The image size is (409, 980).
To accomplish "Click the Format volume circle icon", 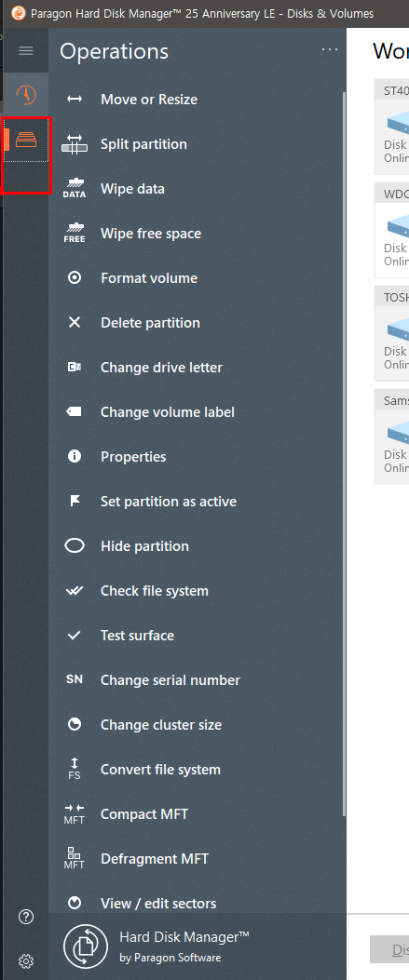I will (75, 277).
